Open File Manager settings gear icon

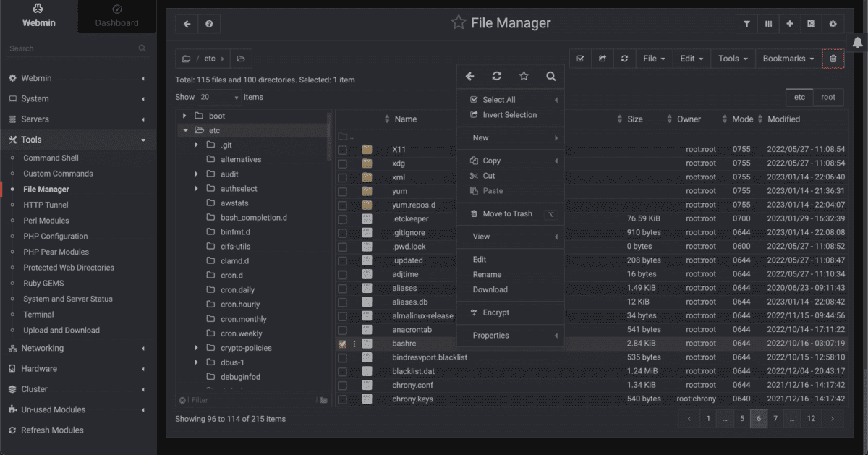(833, 24)
